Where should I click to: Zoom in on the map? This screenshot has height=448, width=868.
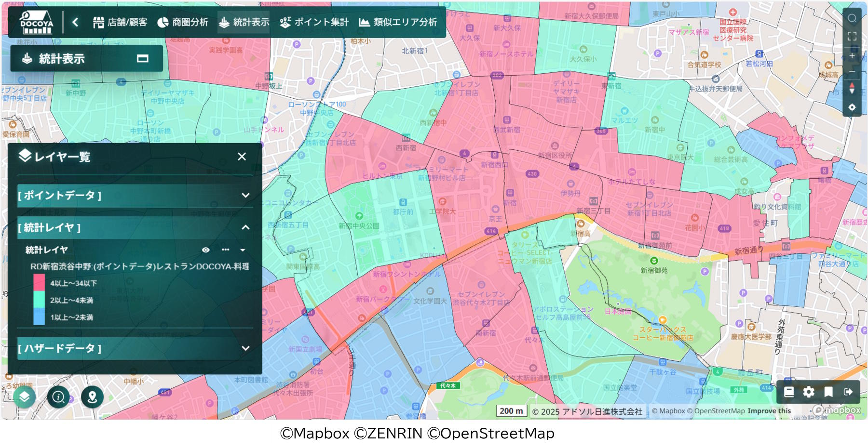[852, 56]
